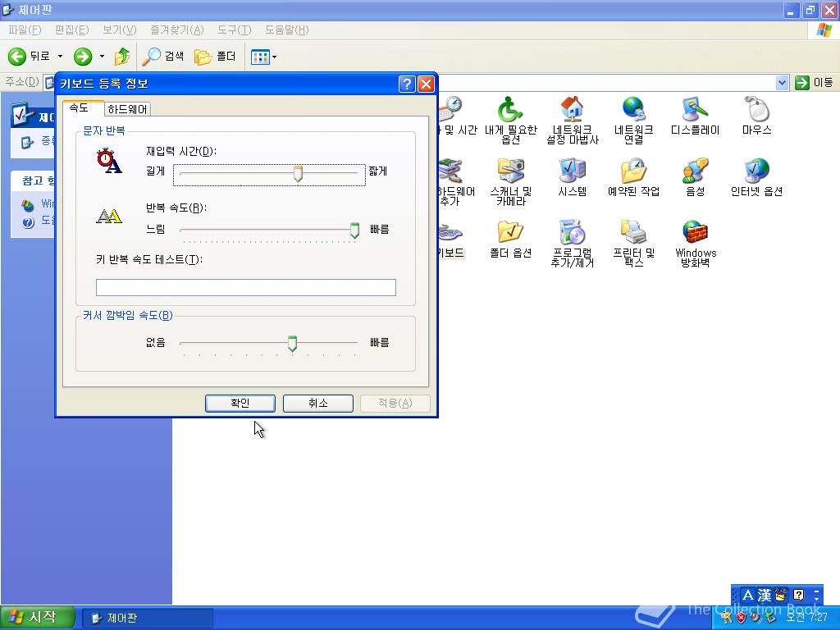The width and height of the screenshot is (840, 630).
Task: Click the forward arrow toolbar icon
Action: (x=83, y=57)
